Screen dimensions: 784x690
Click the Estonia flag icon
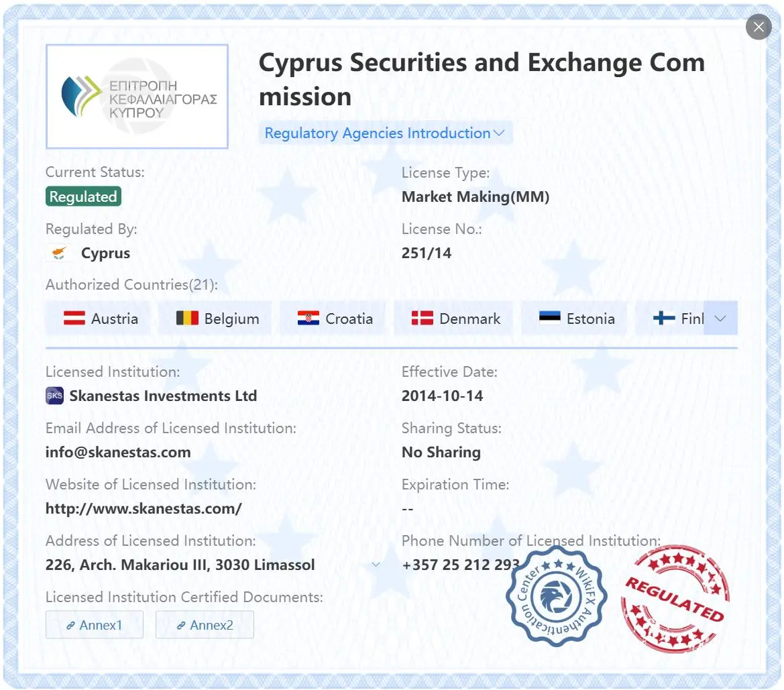[549, 318]
